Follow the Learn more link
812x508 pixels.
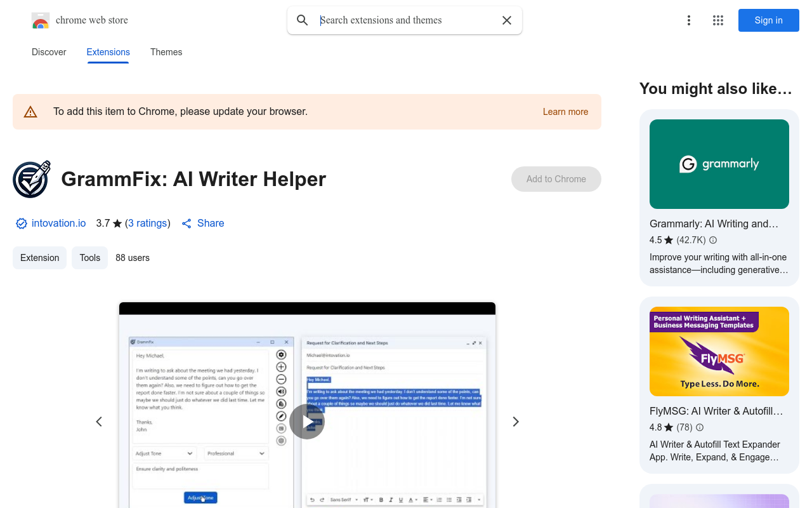coord(566,112)
